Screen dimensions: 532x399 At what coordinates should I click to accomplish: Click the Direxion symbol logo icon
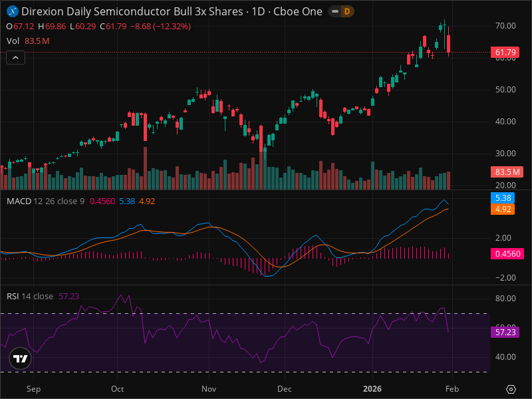coord(13,11)
